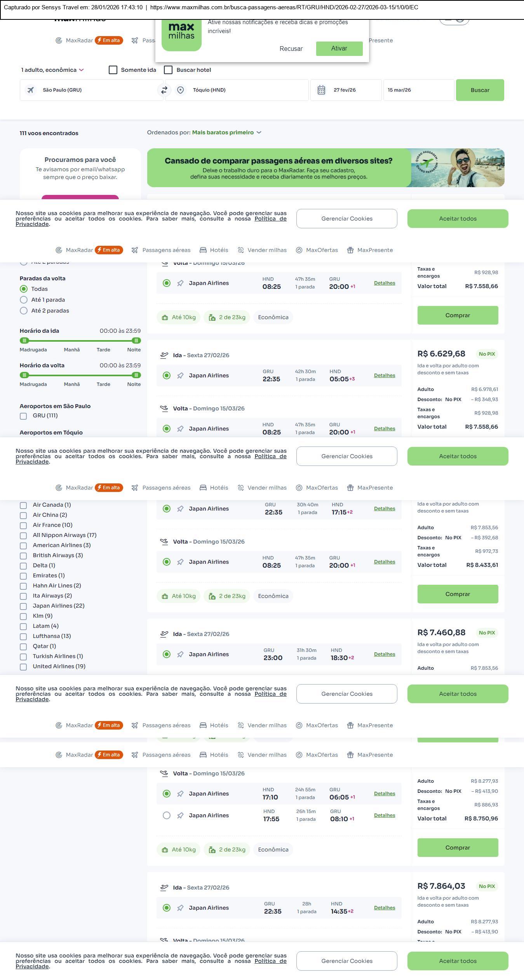Click the swap origin and destination arrows icon

(164, 90)
